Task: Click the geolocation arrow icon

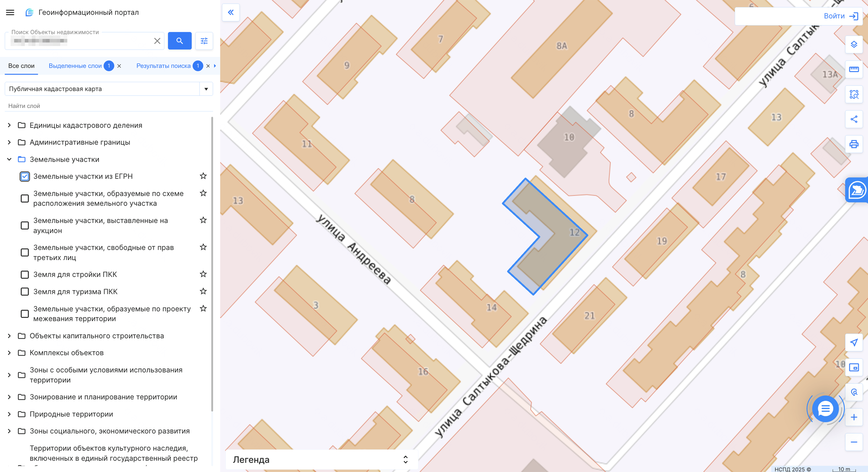Action: (854, 342)
